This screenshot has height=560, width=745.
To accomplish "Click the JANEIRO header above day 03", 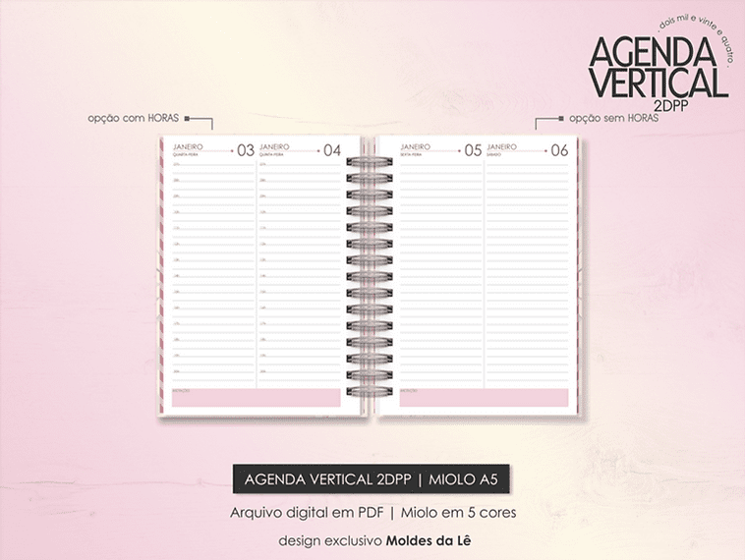I will 188,145.
